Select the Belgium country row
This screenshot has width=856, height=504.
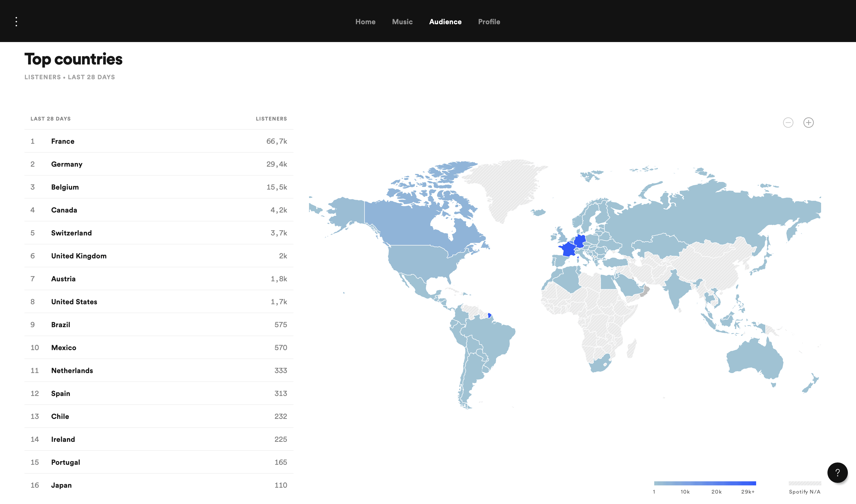tap(159, 187)
